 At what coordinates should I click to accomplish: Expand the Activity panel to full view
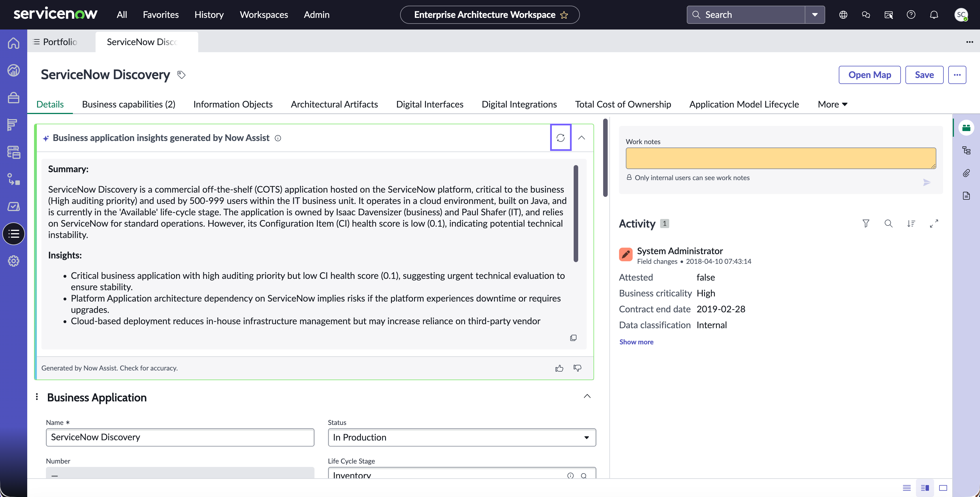934,223
